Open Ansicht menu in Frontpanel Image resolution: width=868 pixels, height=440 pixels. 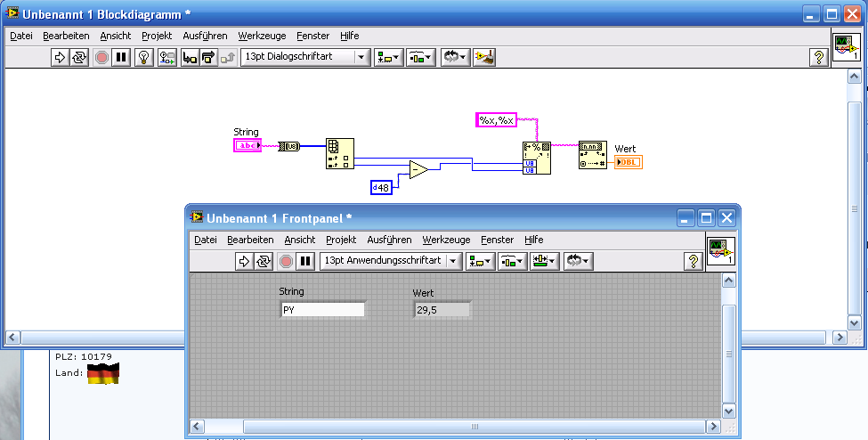pyautogui.click(x=299, y=240)
